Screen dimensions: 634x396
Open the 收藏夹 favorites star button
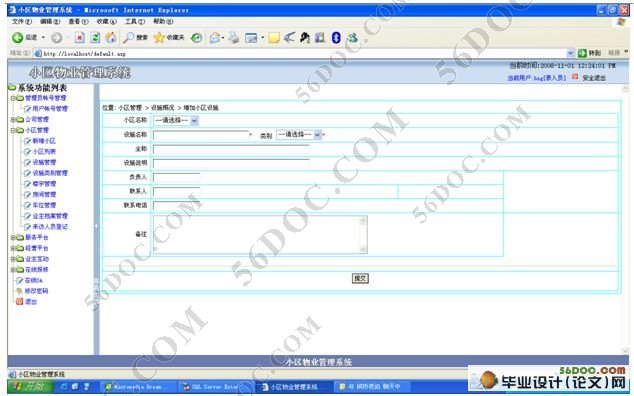[x=169, y=38]
